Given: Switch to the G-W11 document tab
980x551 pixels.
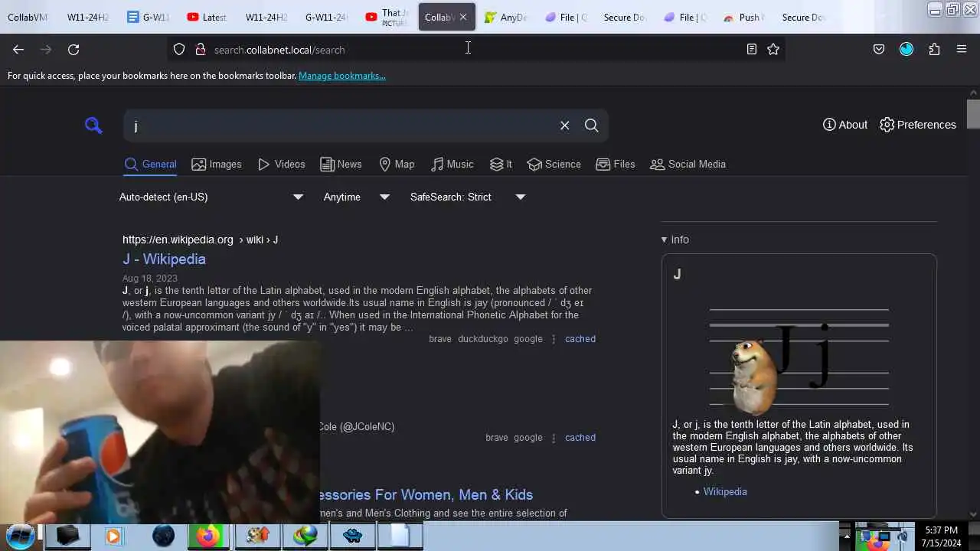Looking at the screenshot, I should (x=149, y=17).
